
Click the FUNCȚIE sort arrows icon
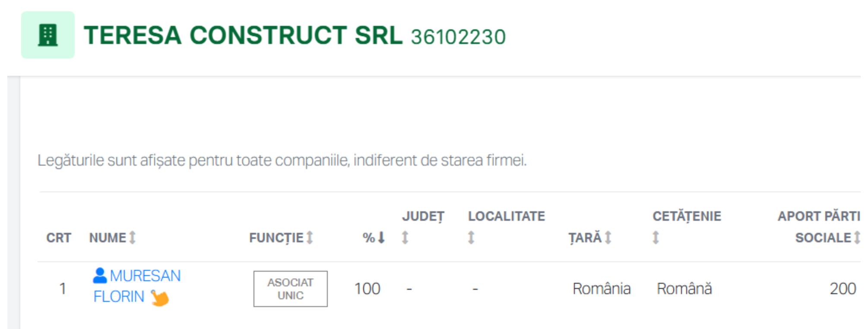point(310,238)
